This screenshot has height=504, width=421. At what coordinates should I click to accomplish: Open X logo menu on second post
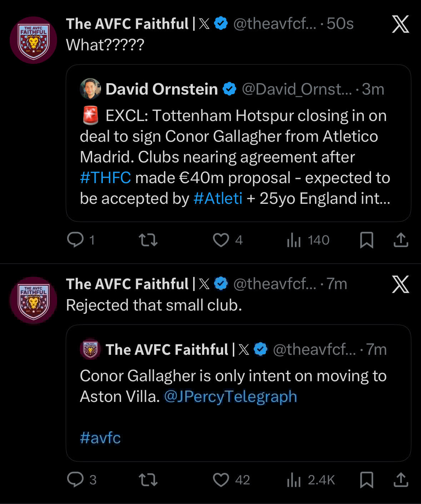tap(400, 284)
